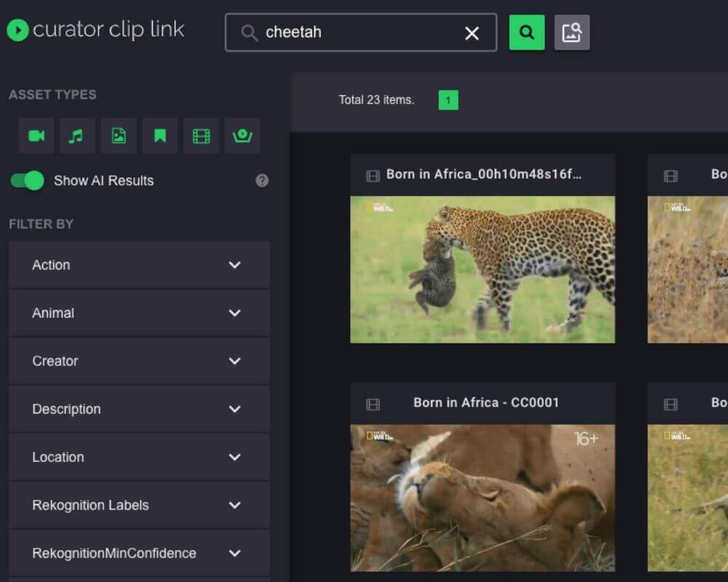Select the image asset type filter

click(x=119, y=135)
